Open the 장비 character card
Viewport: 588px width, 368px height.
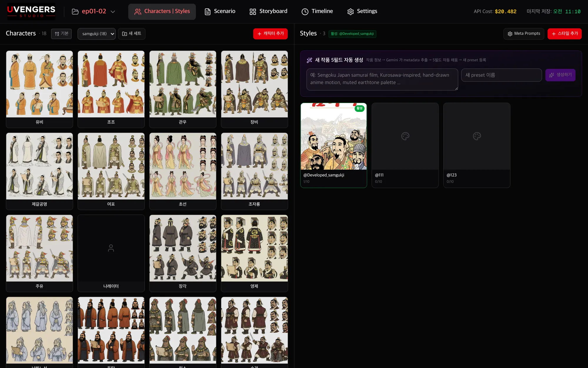tap(254, 89)
